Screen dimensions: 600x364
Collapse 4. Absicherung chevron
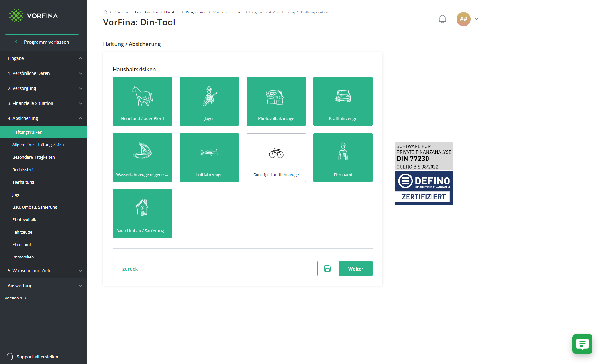coord(81,118)
